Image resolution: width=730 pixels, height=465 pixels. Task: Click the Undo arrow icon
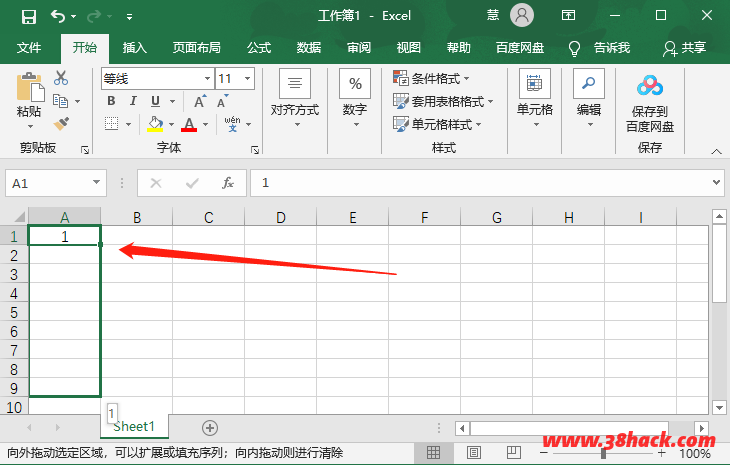[x=58, y=16]
